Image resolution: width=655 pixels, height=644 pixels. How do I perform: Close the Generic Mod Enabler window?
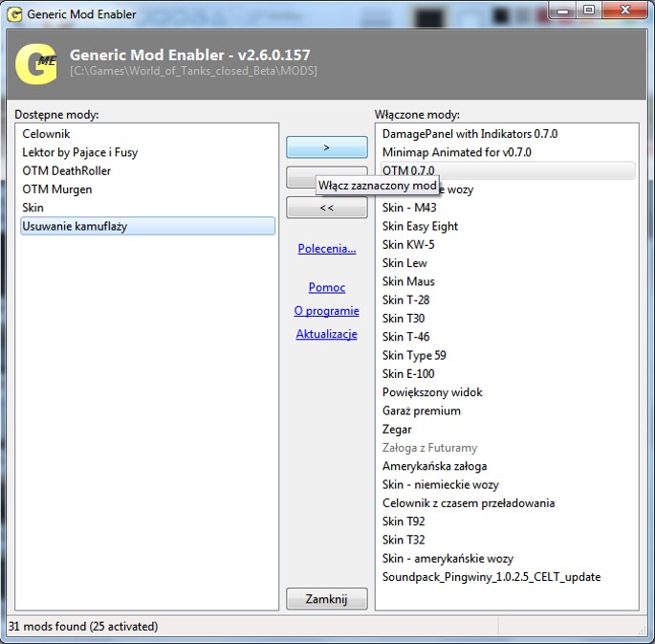[x=625, y=10]
